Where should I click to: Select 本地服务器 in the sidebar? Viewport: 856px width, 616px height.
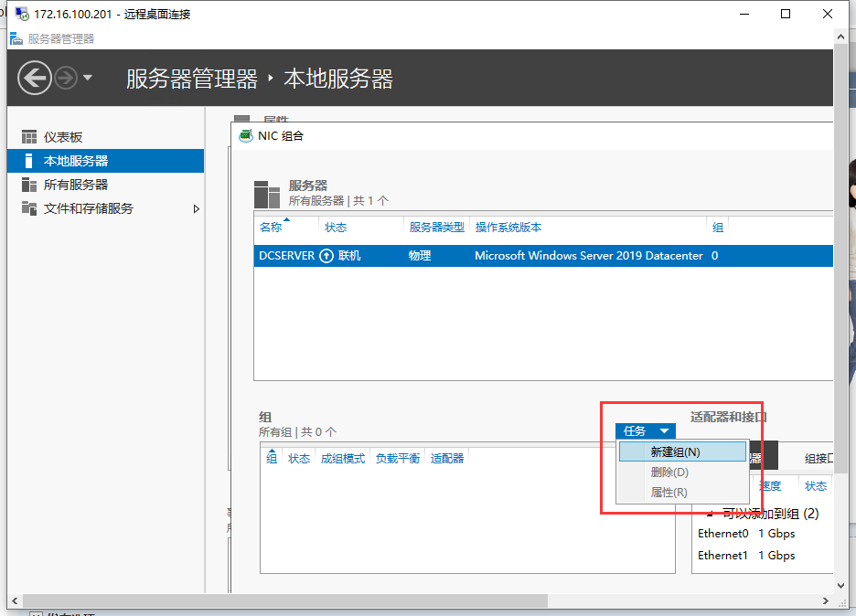106,161
